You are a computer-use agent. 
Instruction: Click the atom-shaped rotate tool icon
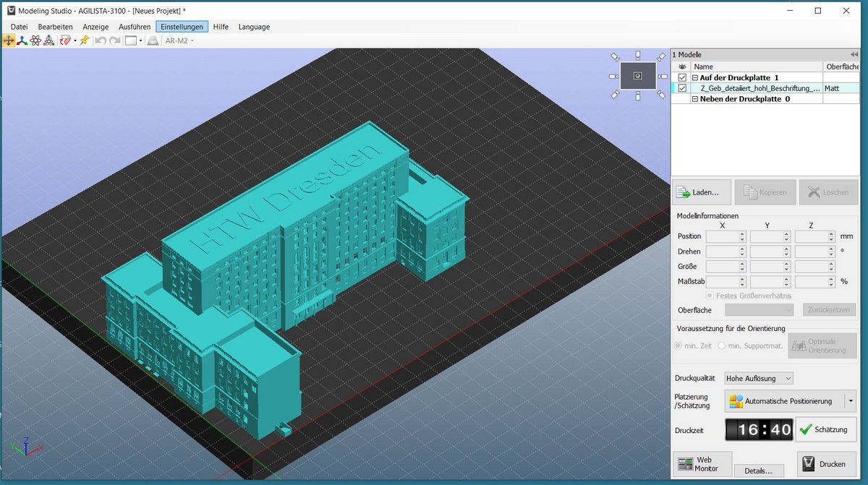tap(35, 40)
